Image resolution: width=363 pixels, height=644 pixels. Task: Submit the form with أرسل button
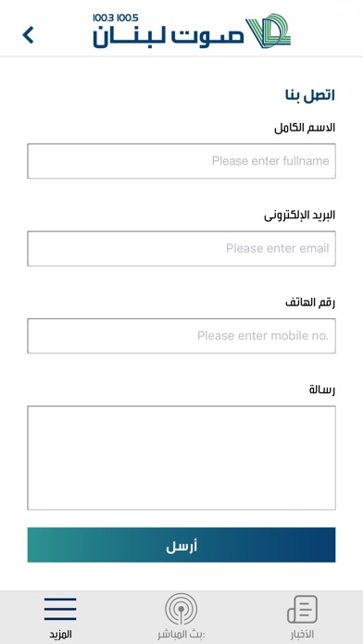pyautogui.click(x=181, y=545)
